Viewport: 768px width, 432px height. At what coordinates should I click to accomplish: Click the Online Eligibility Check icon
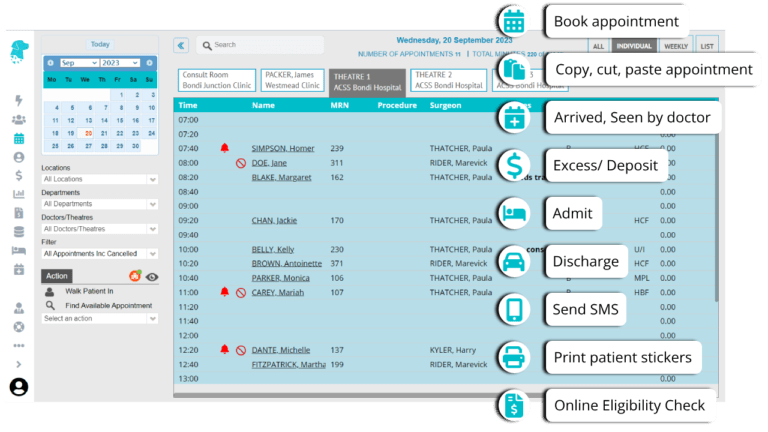[514, 405]
